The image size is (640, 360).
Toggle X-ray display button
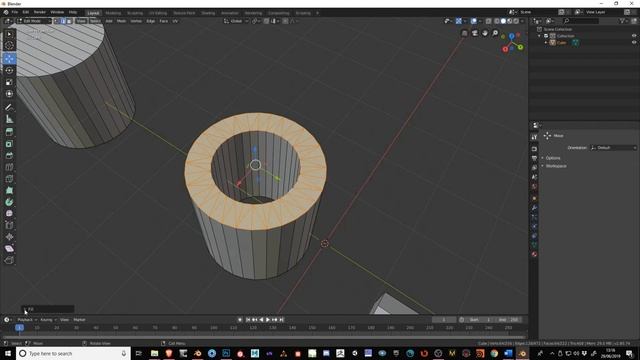489,21
